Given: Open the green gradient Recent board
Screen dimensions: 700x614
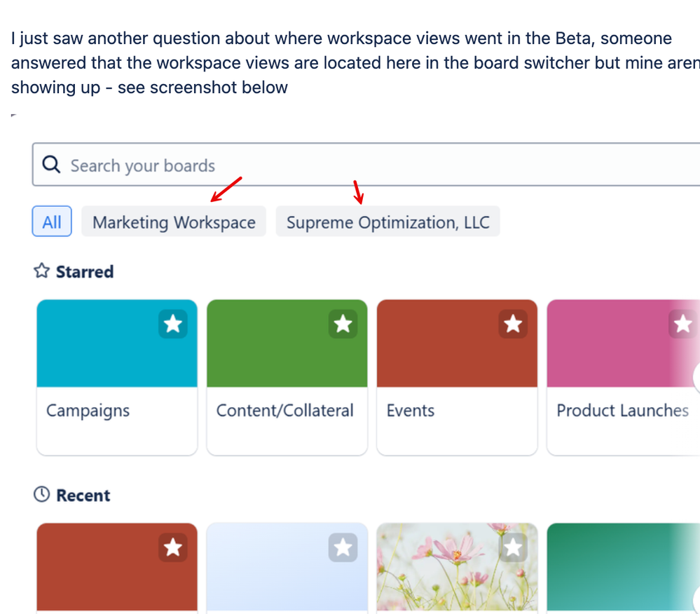Looking at the screenshot, I should 623,568.
